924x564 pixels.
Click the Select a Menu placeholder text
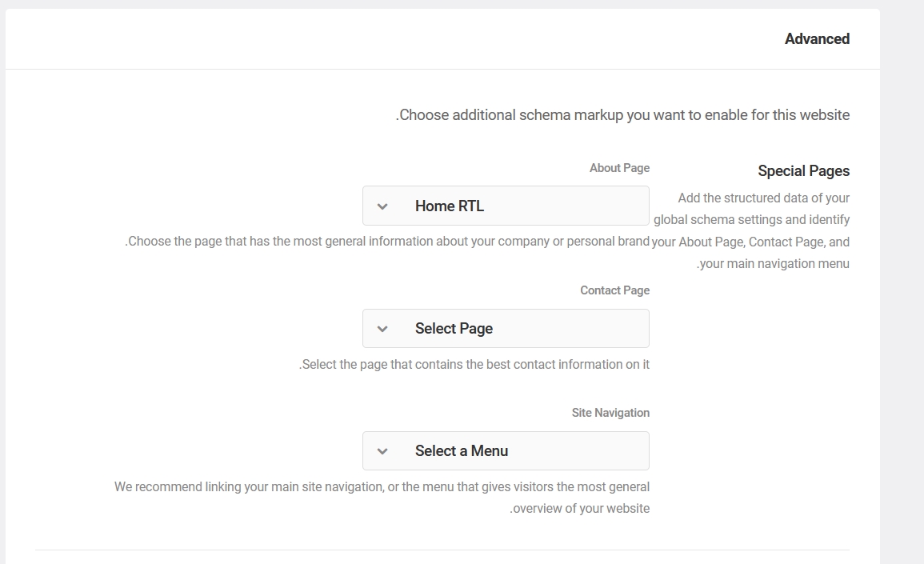coord(462,451)
